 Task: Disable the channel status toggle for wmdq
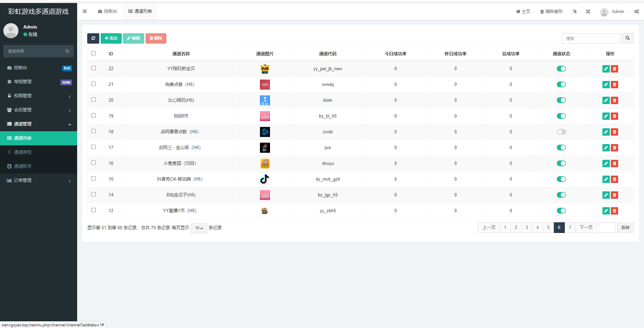point(561,85)
